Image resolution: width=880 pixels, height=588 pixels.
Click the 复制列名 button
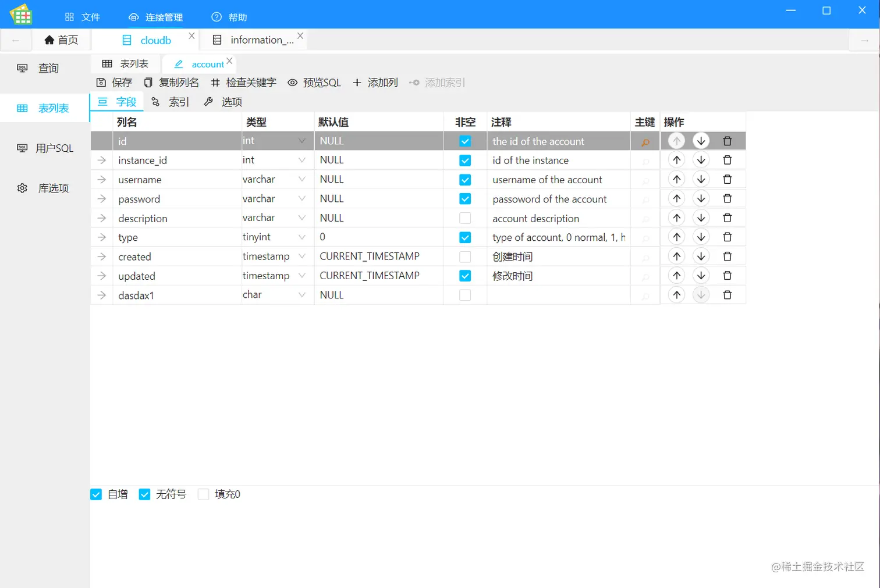click(x=172, y=83)
